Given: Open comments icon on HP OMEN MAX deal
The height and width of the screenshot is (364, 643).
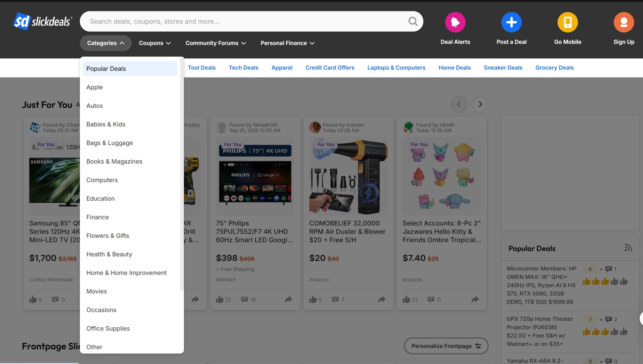Looking at the screenshot, I should pyautogui.click(x=609, y=269).
